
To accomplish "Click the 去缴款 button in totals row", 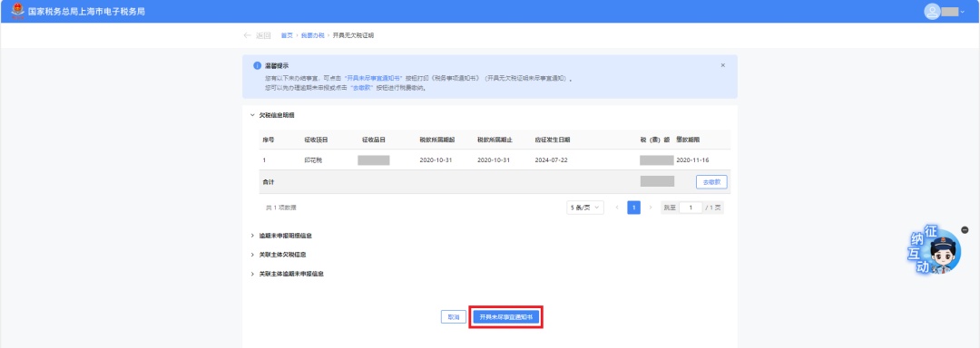I will click(711, 182).
